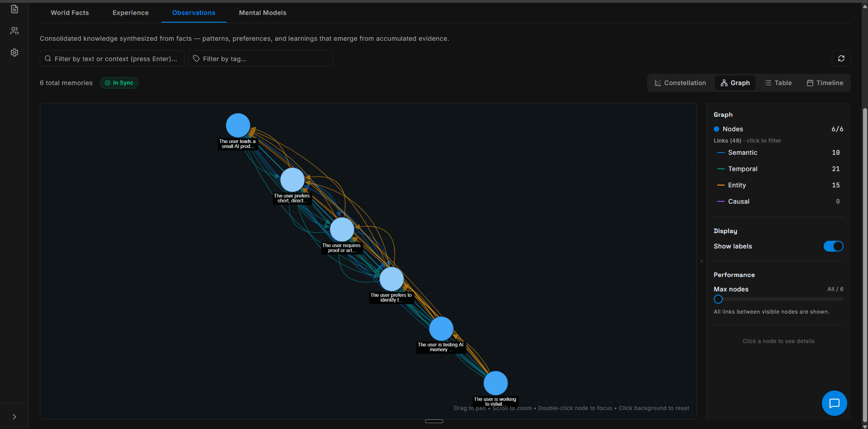Viewport: 868px width, 429px height.
Task: Filter links by Temporal type
Action: 778,169
